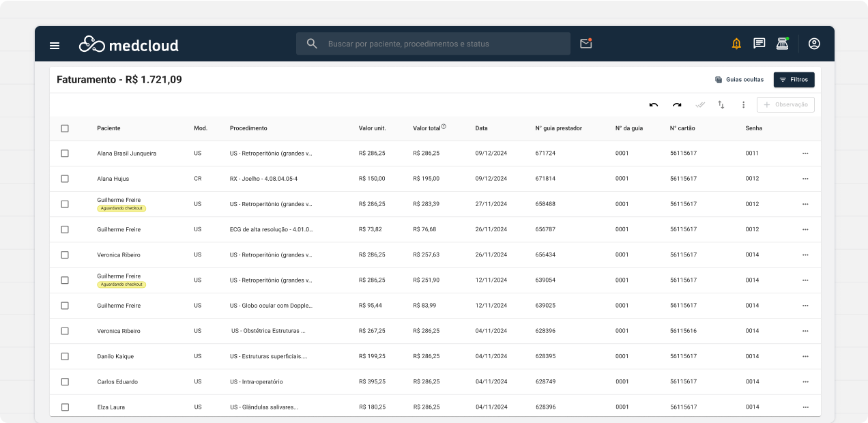Sort by the Paciente column header
The height and width of the screenshot is (423, 868).
[x=108, y=128]
